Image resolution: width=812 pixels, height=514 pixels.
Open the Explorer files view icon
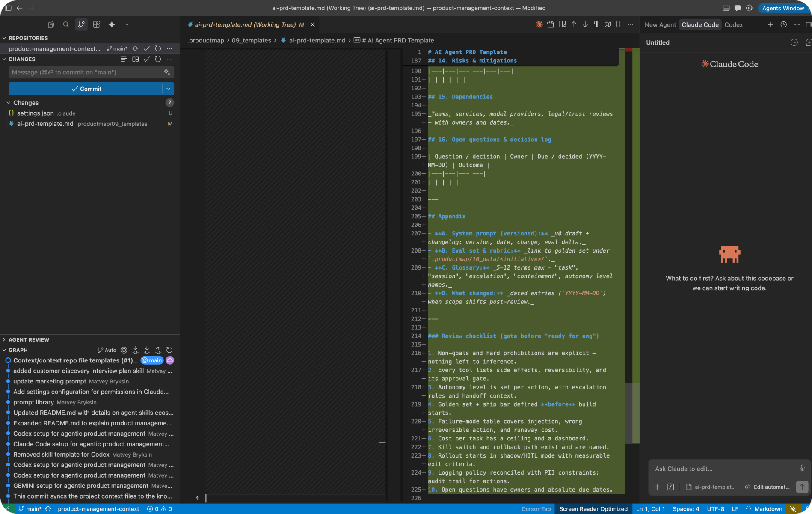pyautogui.click(x=51, y=25)
